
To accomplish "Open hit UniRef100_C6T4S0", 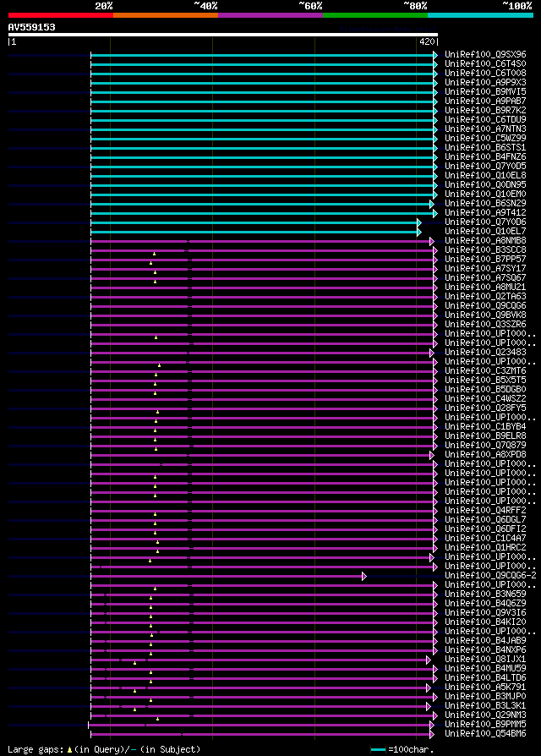I will [x=485, y=64].
